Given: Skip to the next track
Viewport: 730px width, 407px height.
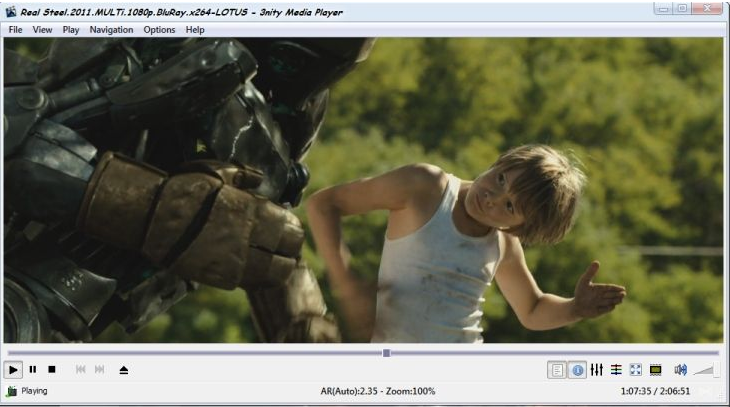Looking at the screenshot, I should [100, 370].
